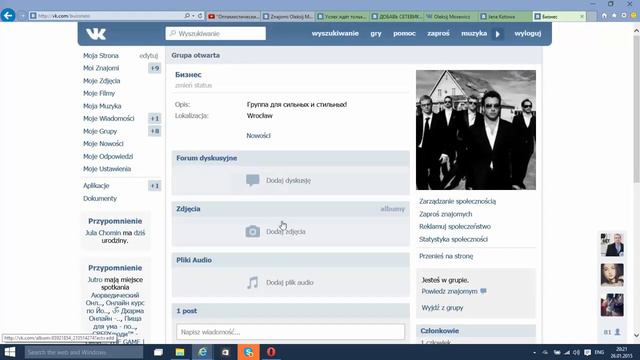
Task: Switch to the YouTube browser tab
Action: point(233,16)
